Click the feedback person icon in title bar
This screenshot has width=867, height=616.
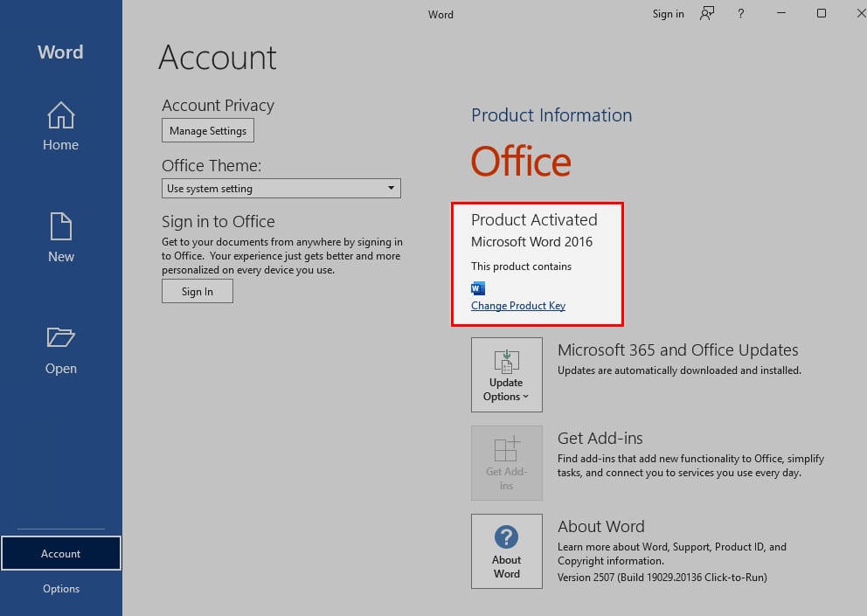point(707,13)
